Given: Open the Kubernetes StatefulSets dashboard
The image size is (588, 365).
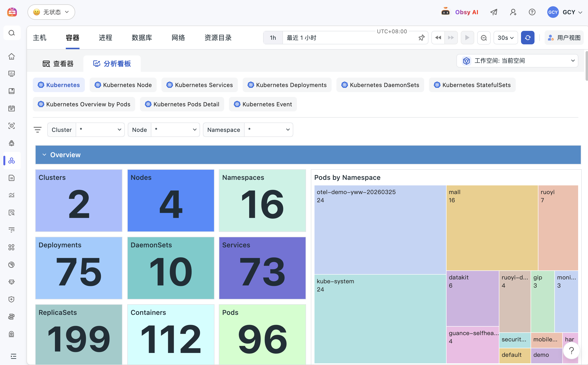Looking at the screenshot, I should click(472, 85).
